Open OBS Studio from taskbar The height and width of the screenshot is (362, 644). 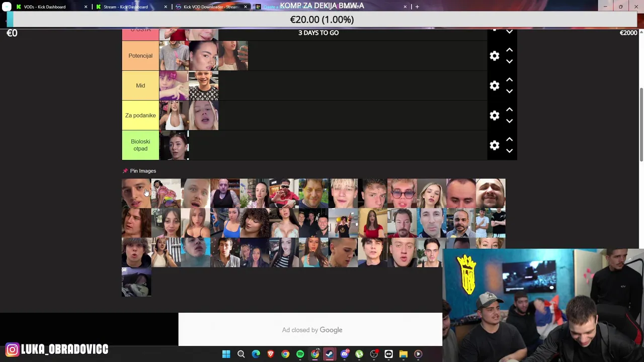[x=374, y=354]
